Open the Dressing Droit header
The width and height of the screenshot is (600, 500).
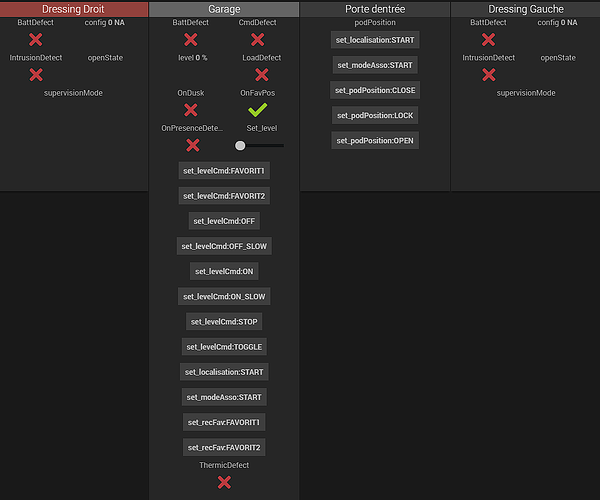[x=73, y=9]
